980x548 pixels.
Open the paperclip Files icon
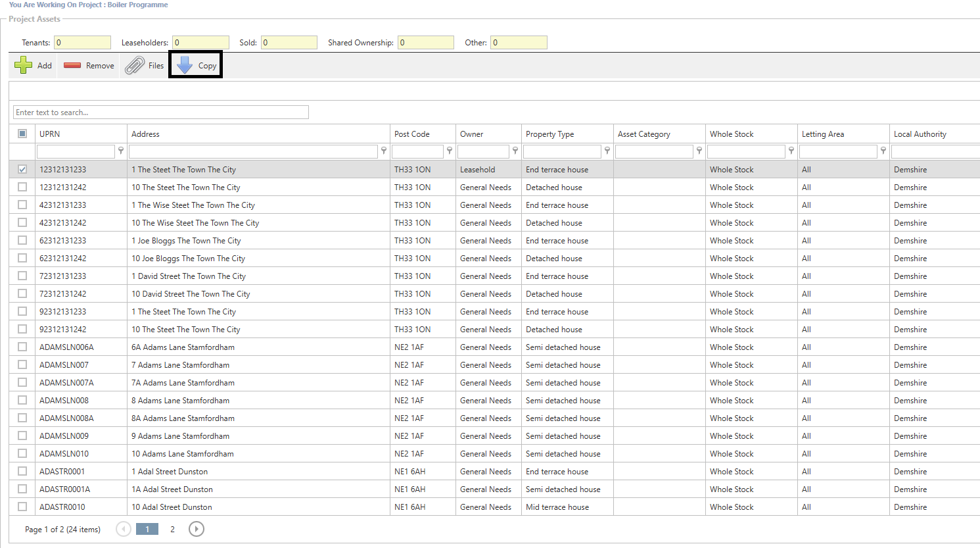[135, 65]
